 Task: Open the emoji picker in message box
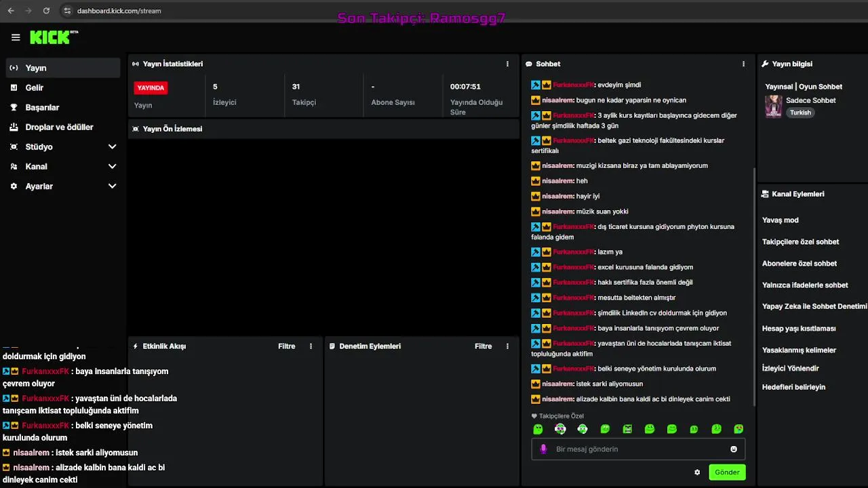point(734,449)
